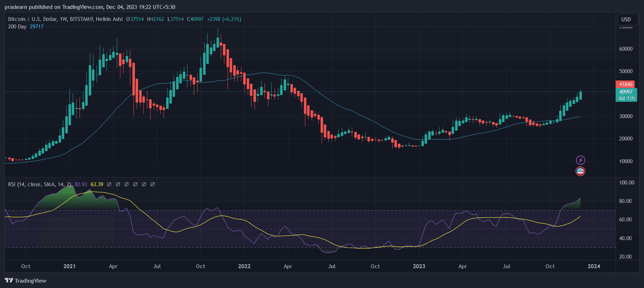Click the red 41848 price label
This screenshot has width=644, height=288.
626,84
